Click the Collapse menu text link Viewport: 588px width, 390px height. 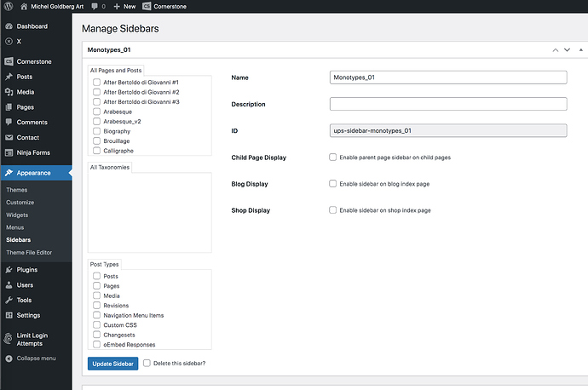(36, 358)
